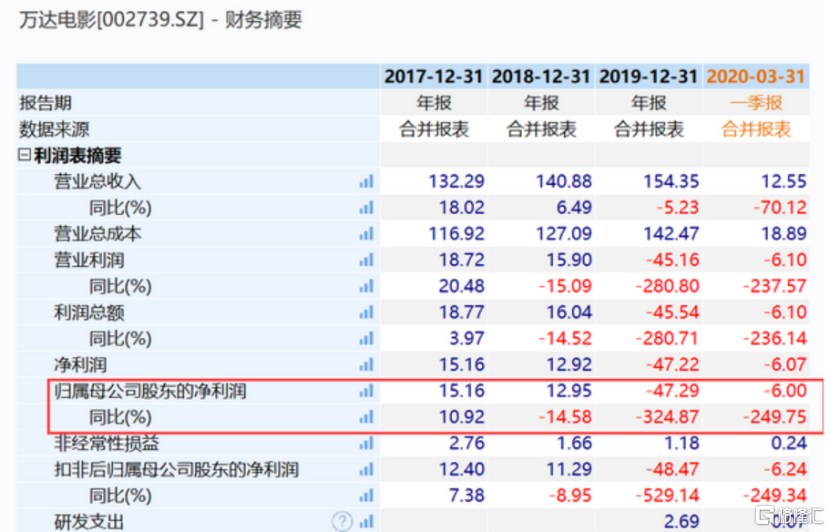Open chart icon for 营业利润 同比(%) row
830x532 pixels.
coord(366,286)
